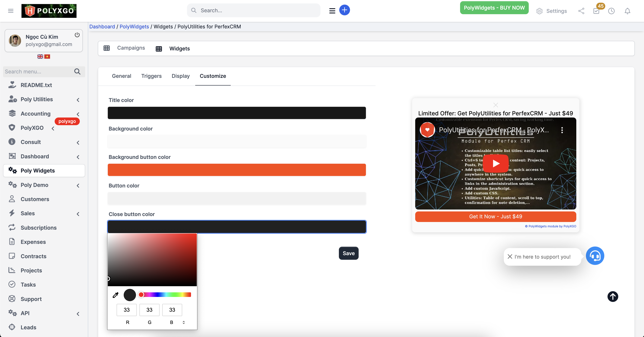This screenshot has width=644, height=337.
Task: Open Settings in the top bar
Action: 552,11
